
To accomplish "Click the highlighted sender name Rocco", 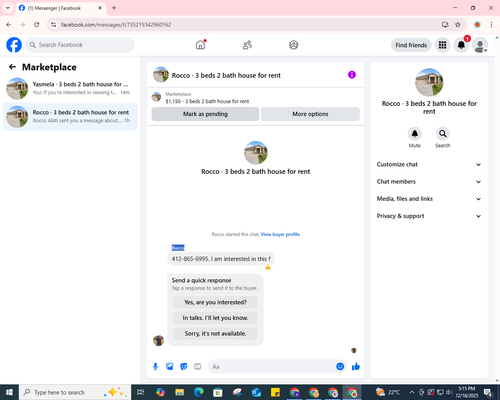I will pos(178,248).
